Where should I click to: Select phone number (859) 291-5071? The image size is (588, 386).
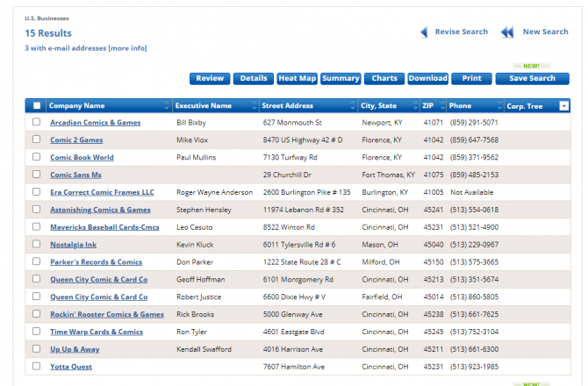[x=474, y=123]
